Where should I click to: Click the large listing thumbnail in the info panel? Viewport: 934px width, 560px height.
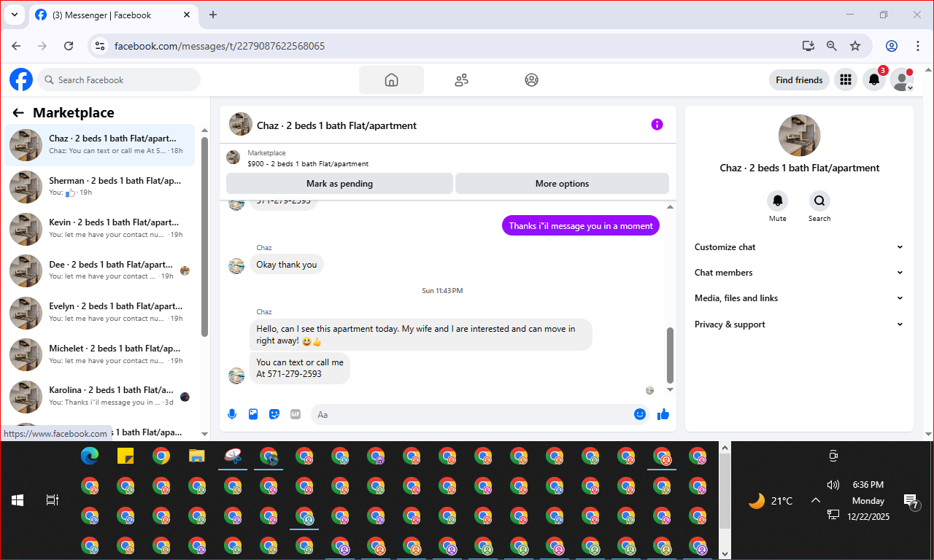pos(800,136)
